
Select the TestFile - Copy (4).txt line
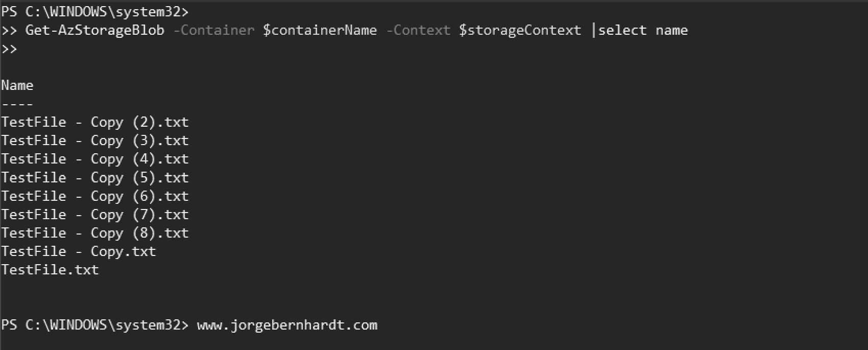click(x=95, y=159)
